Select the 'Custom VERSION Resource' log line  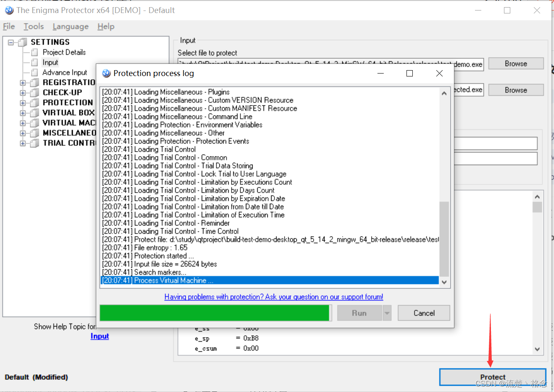pyautogui.click(x=270, y=100)
